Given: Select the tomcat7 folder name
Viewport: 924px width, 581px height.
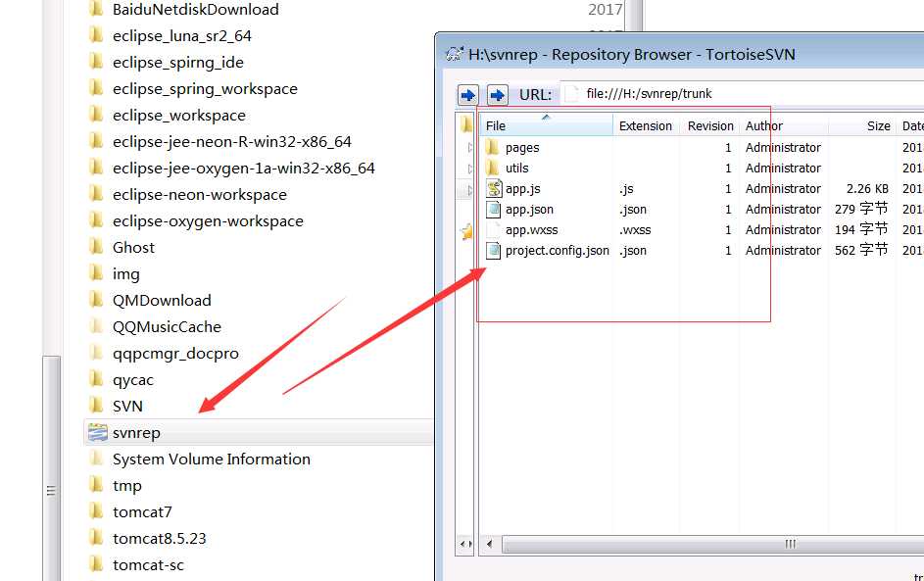Looking at the screenshot, I should point(142,512).
